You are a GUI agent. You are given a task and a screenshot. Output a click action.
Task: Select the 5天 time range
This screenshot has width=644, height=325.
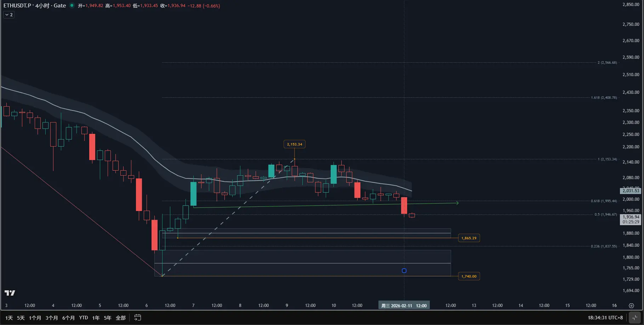pos(21,318)
